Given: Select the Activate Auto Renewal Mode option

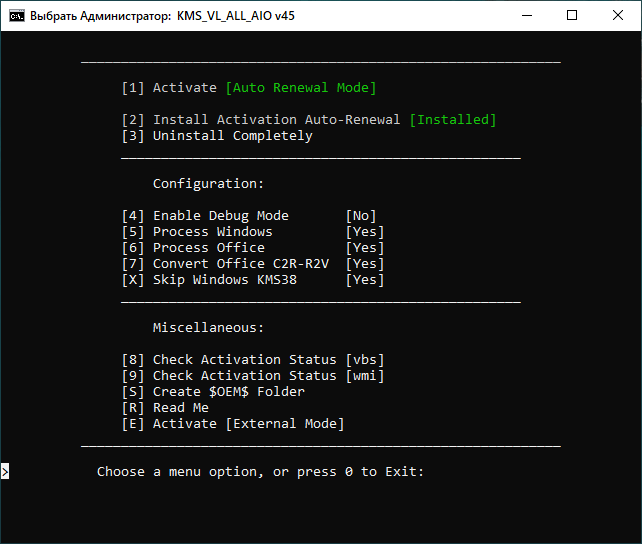Looking at the screenshot, I should pyautogui.click(x=248, y=88).
